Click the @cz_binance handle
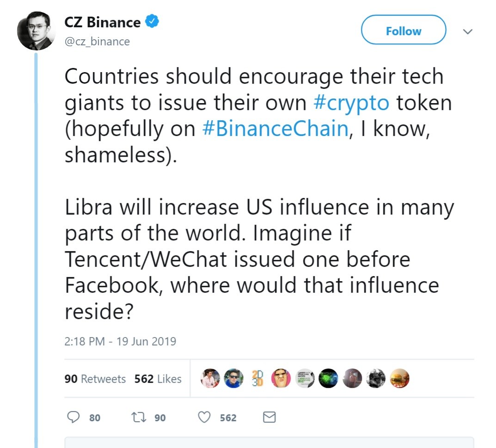The height and width of the screenshot is (448, 496). [97, 42]
